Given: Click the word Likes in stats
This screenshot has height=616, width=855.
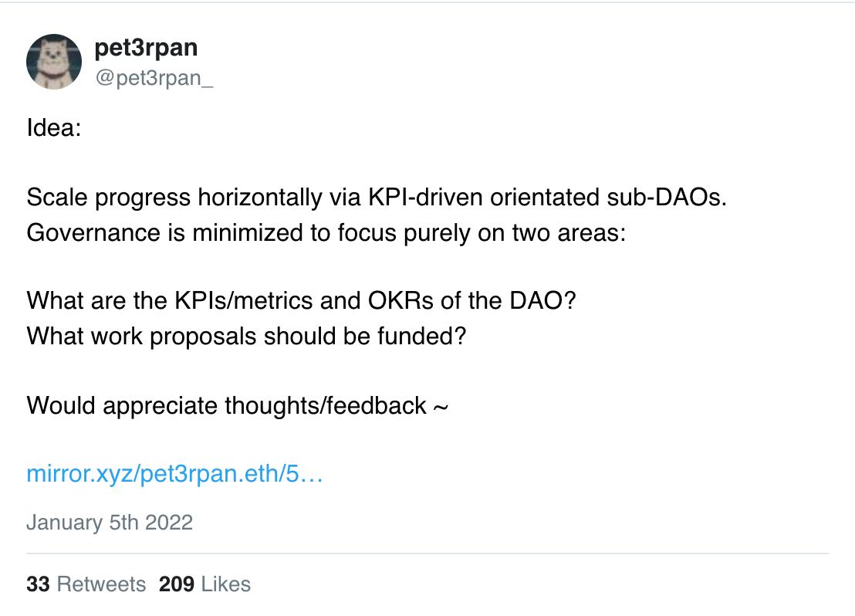Looking at the screenshot, I should [225, 584].
